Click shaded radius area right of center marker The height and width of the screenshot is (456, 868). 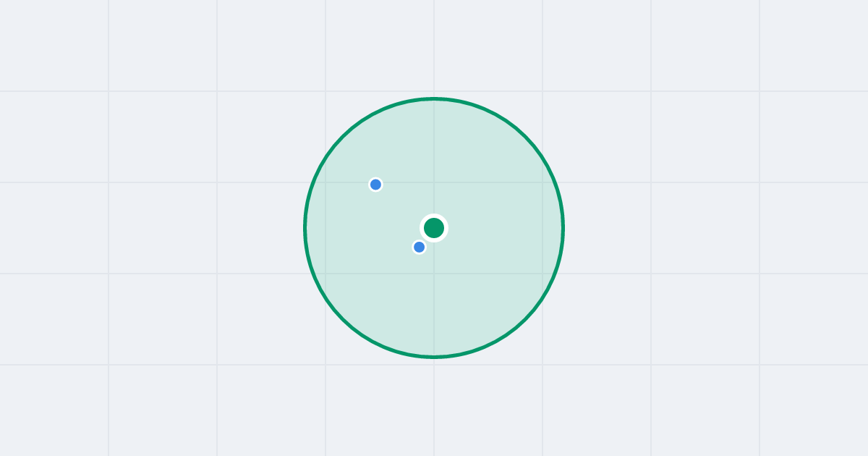click(499, 228)
